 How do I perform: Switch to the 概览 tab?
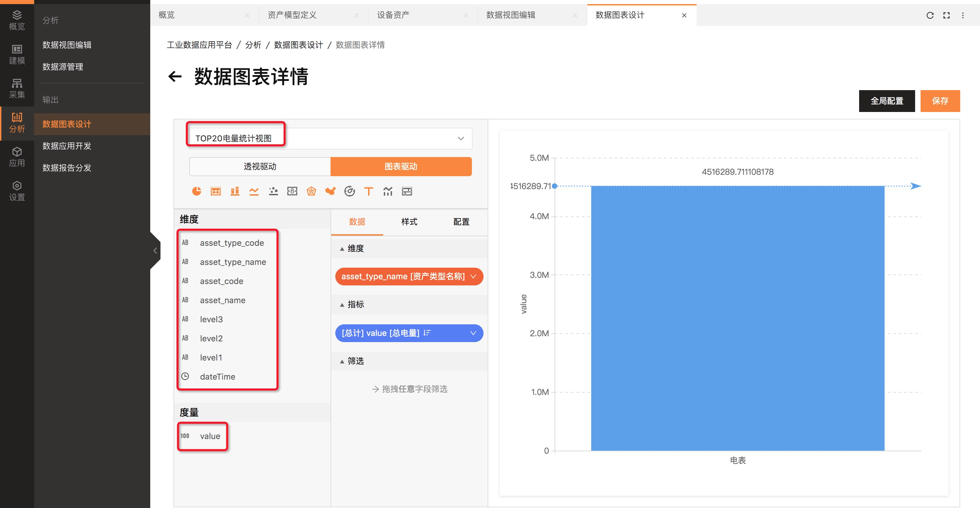pyautogui.click(x=166, y=15)
